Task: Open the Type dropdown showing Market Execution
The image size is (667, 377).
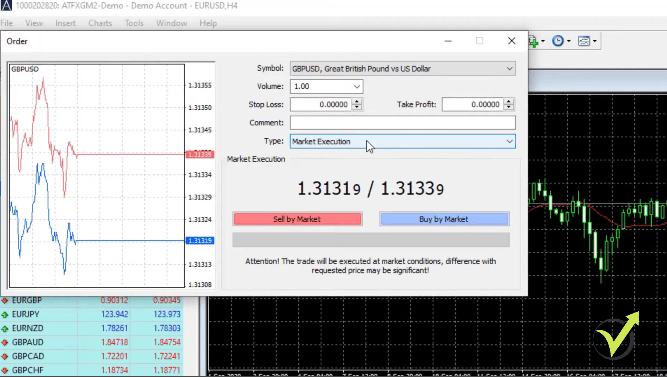Action: click(x=403, y=141)
